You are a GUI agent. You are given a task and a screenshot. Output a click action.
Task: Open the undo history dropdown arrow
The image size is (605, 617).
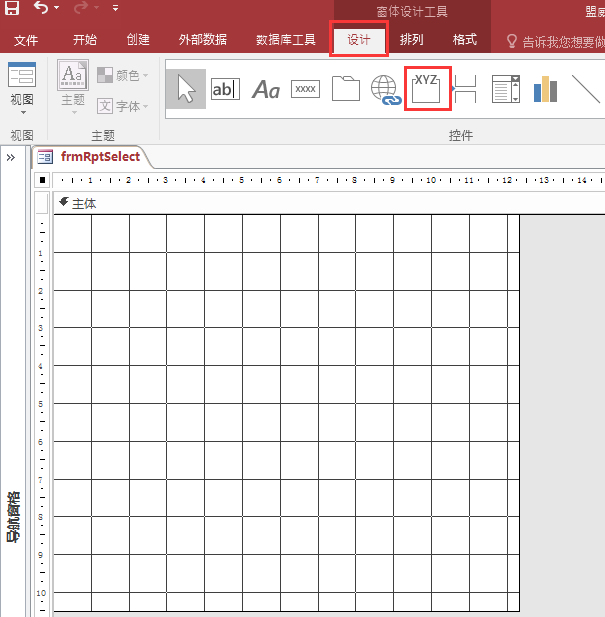pos(57,7)
